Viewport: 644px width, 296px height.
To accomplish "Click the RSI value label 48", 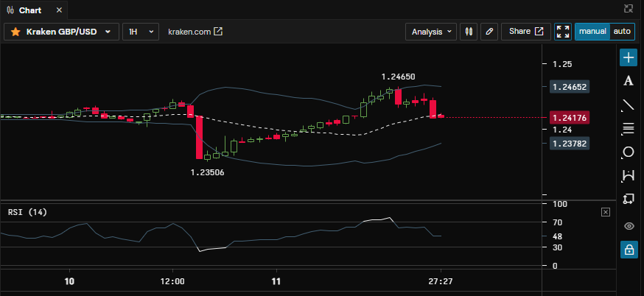I will [x=557, y=237].
